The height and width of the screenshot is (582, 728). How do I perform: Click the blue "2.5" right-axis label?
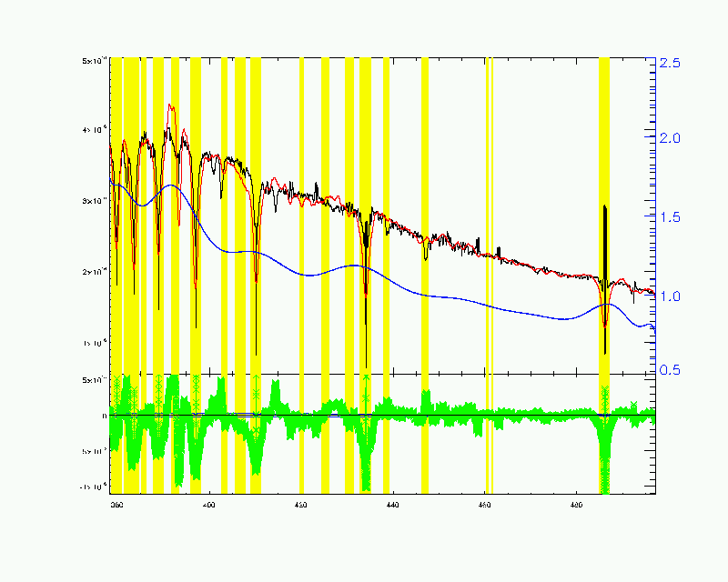click(x=669, y=63)
